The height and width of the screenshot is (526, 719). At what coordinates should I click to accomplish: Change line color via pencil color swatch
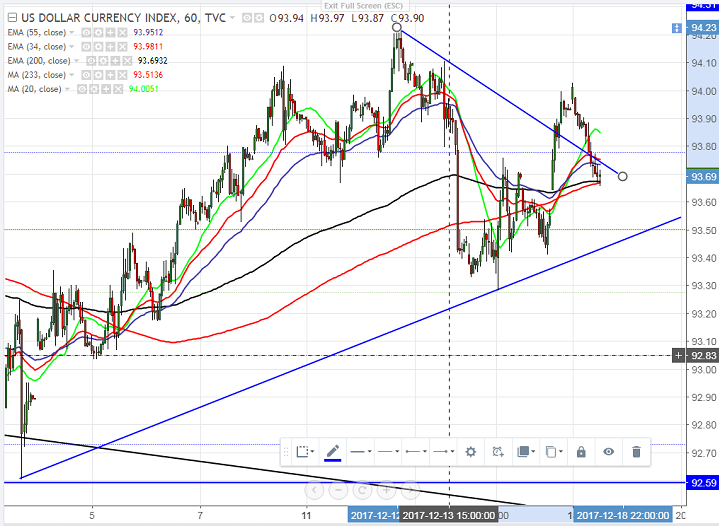332,453
